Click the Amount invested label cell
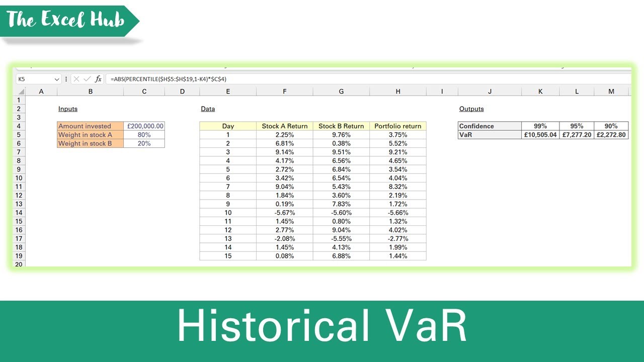644x362 pixels. [91, 126]
